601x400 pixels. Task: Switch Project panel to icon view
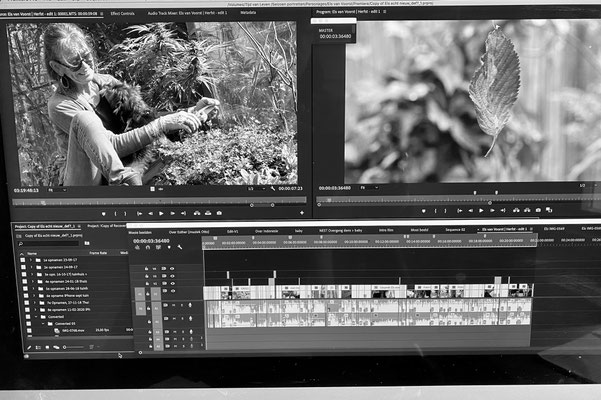pyautogui.click(x=47, y=348)
